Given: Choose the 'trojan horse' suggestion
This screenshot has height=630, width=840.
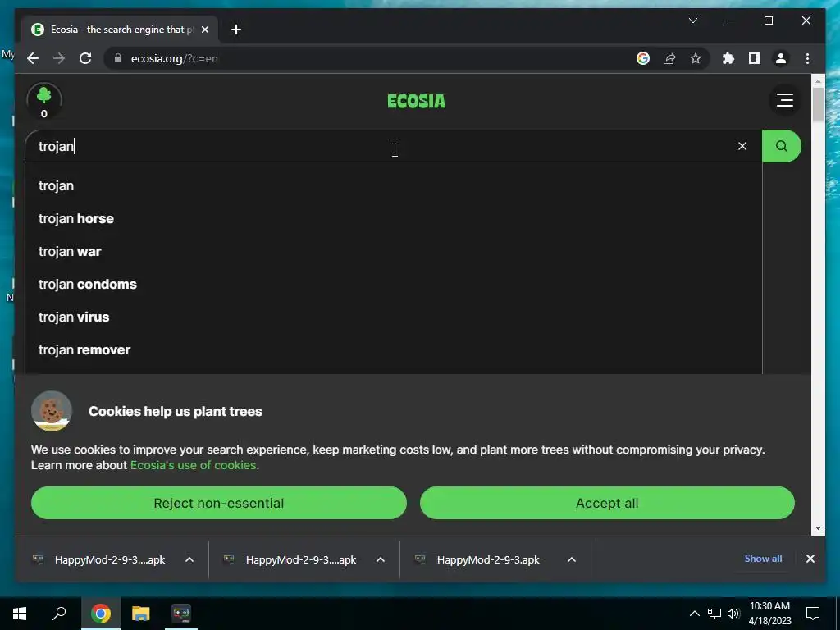Looking at the screenshot, I should 394,218.
